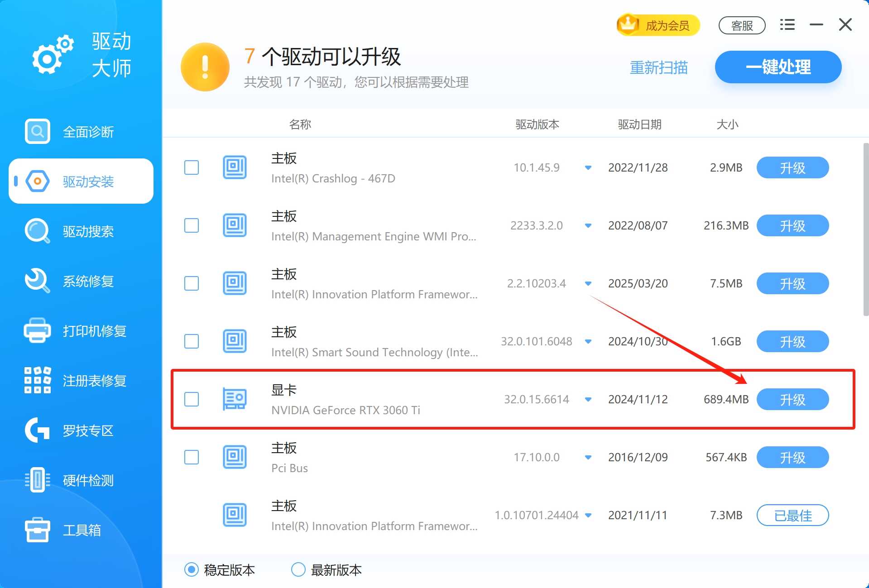Choose the 最新版本 radio option
Viewport: 869px width, 588px height.
click(x=298, y=570)
